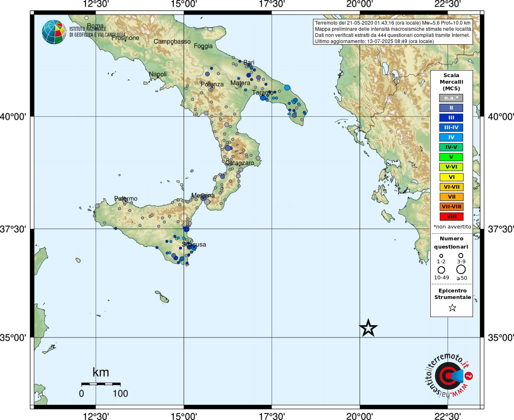Click the Foggia city label
The image size is (514, 420).
coord(203,46)
